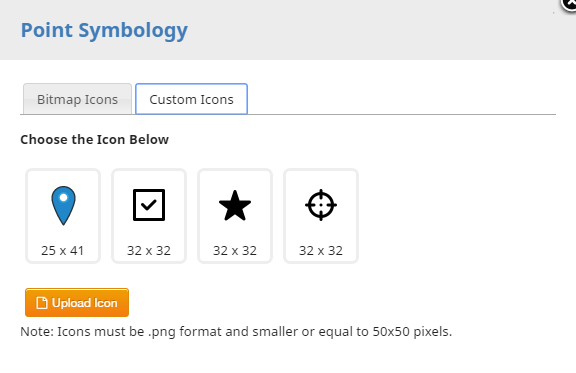Image resolution: width=576 pixels, height=373 pixels.
Task: Click the file glyph on Upload Icon
Action: [x=42, y=303]
